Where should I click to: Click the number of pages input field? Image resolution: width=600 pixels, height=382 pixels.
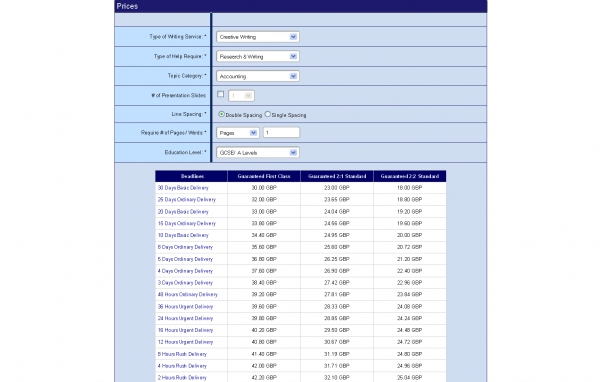coord(281,133)
